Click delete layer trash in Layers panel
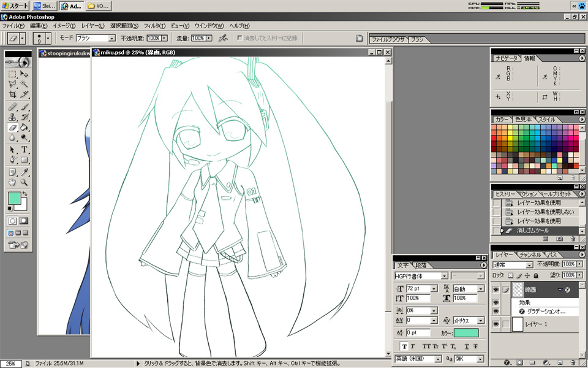Image resolution: width=588 pixels, height=368 pixels. pos(573,362)
